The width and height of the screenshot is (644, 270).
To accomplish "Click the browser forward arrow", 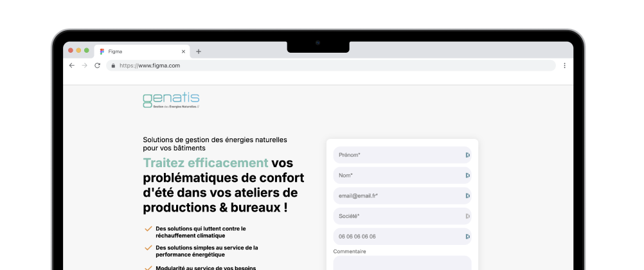I will (x=84, y=66).
